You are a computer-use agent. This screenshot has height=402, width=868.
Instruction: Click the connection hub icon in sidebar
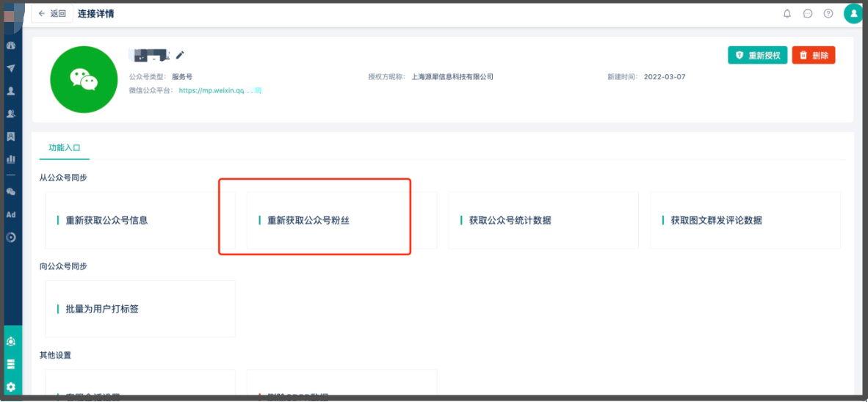(10, 341)
